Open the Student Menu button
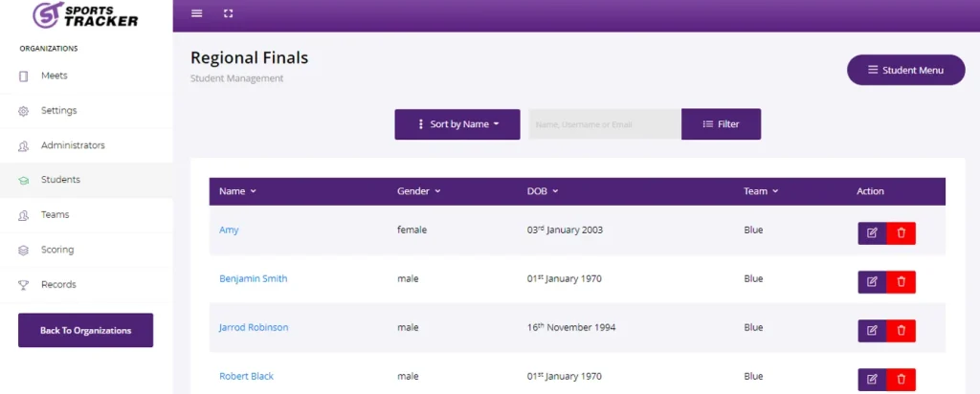Image resolution: width=980 pixels, height=394 pixels. 905,70
